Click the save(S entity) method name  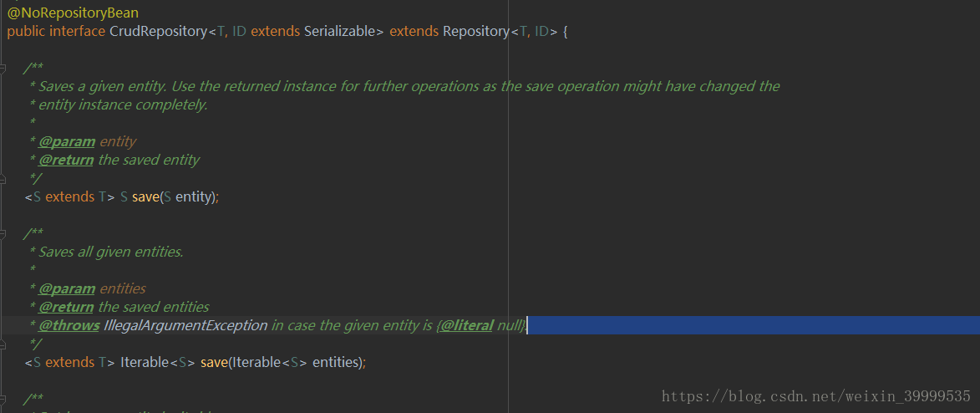pos(145,197)
